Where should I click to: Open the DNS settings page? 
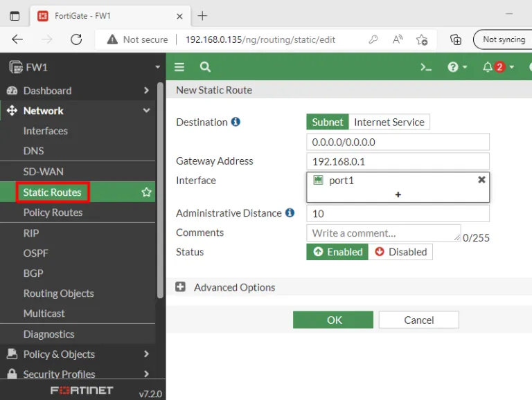tap(33, 151)
